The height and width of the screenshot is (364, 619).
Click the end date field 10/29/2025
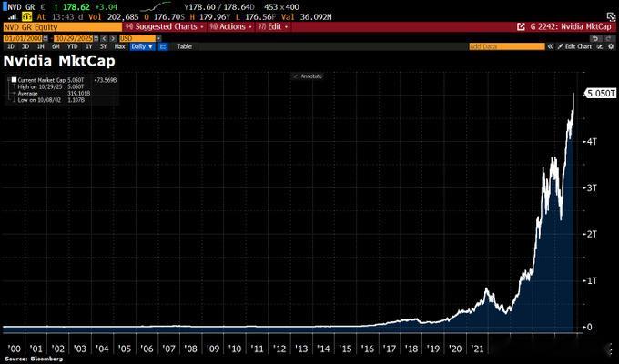pos(74,38)
